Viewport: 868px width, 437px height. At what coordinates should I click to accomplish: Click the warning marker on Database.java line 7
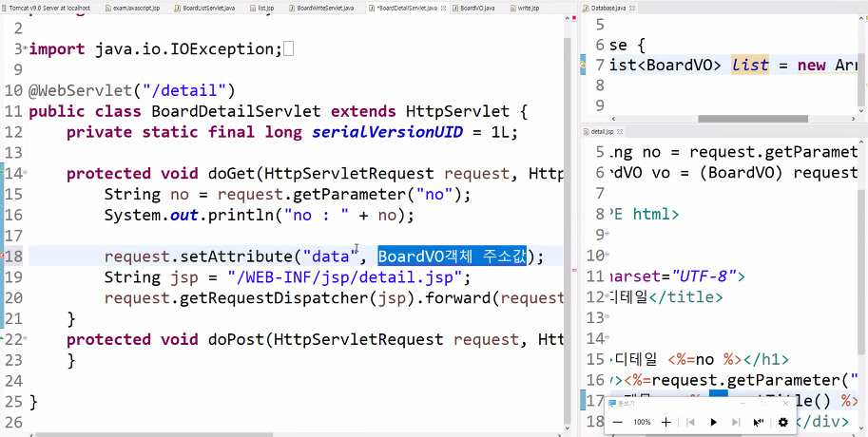point(583,66)
